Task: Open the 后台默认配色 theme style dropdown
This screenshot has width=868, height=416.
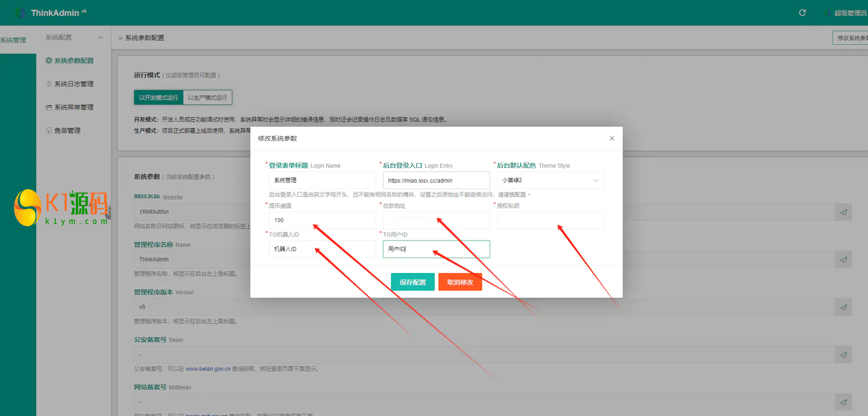Action: tap(551, 180)
